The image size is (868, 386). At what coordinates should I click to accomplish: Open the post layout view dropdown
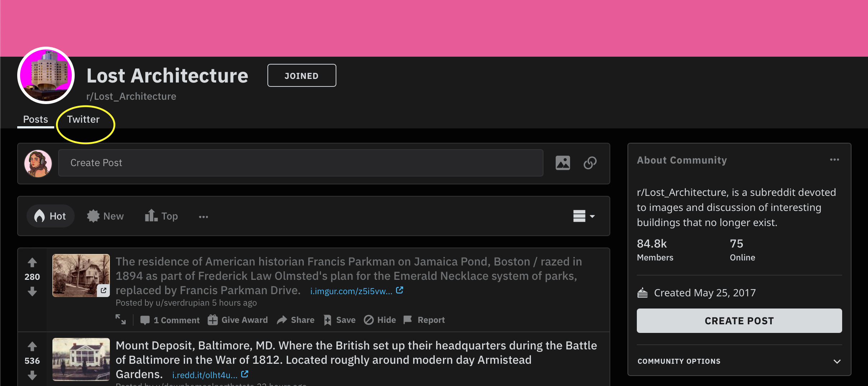584,216
